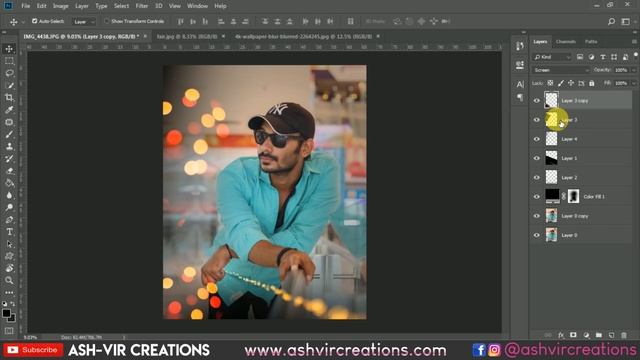Select the Rectangular Marquee tool
Screen dimensions: 640x360
(9, 61)
